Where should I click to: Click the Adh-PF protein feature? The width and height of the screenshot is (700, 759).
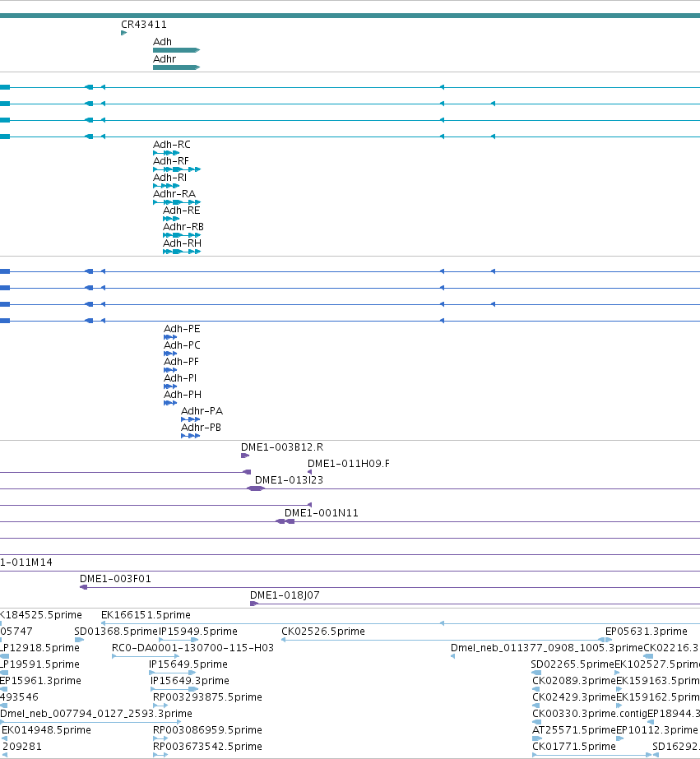[x=170, y=370]
